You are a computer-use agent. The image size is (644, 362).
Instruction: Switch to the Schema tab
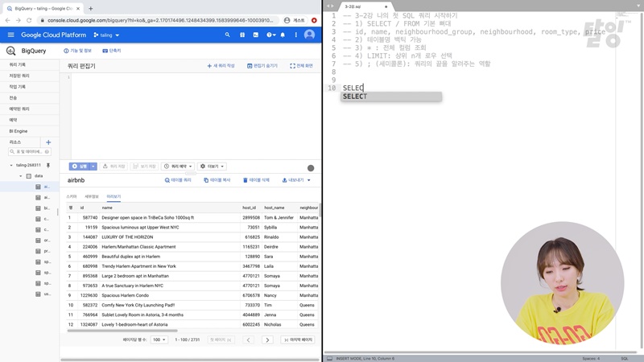(72, 196)
